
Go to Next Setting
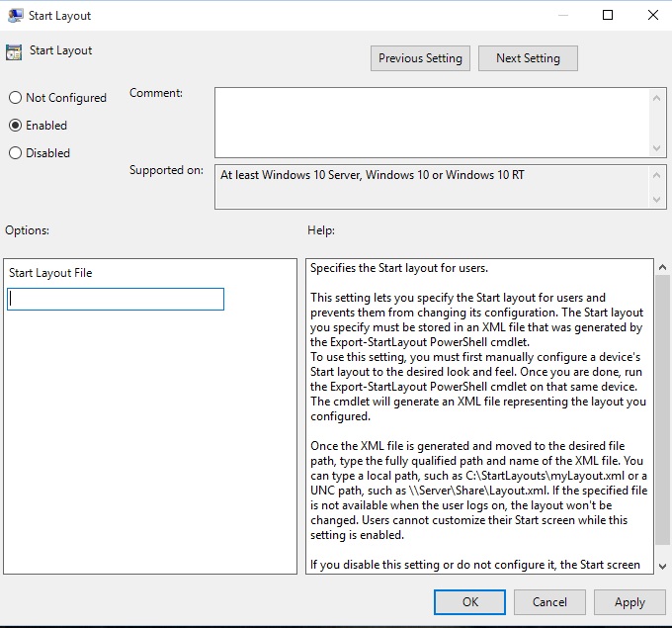(528, 58)
